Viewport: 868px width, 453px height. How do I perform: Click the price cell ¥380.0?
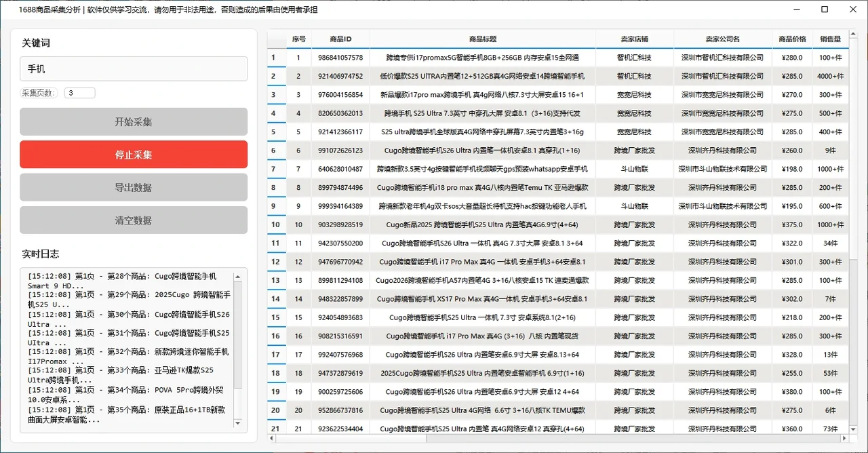[792, 392]
